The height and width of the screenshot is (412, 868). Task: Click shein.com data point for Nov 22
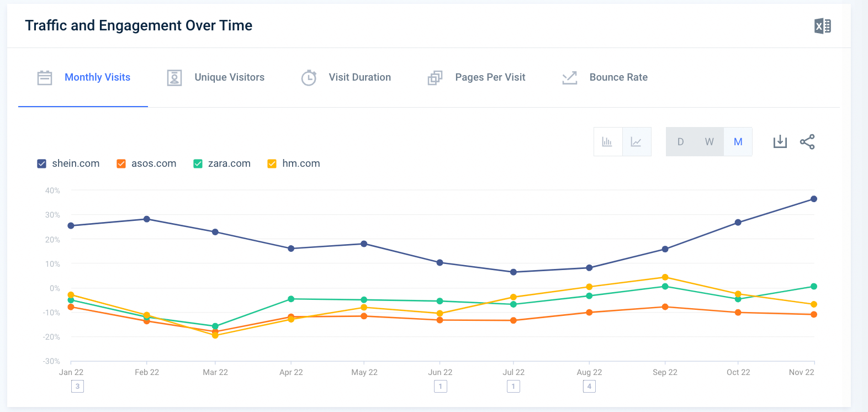[x=814, y=199]
